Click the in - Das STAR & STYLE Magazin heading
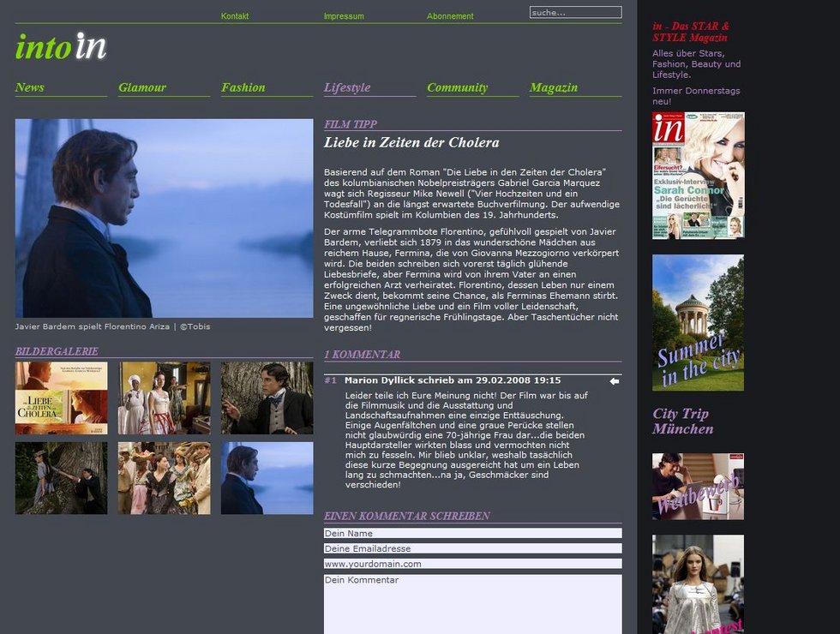This screenshot has height=634, width=840. 691,32
